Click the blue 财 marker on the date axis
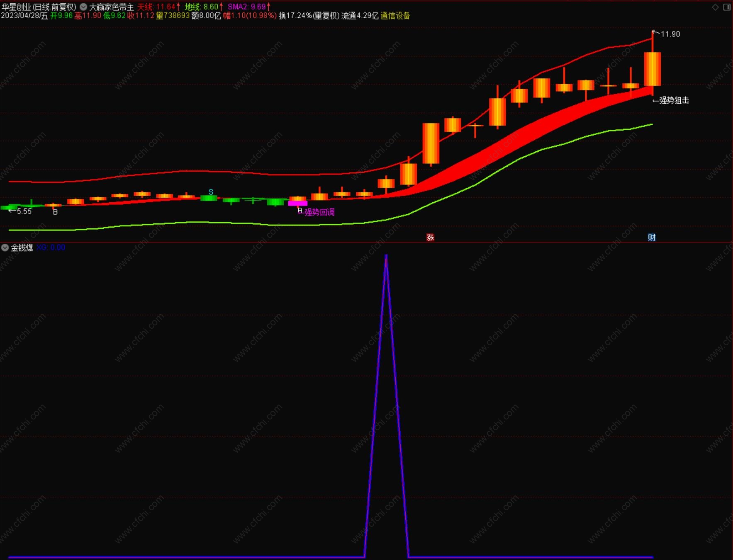Screen dimensions: 733x560 (x=652, y=238)
